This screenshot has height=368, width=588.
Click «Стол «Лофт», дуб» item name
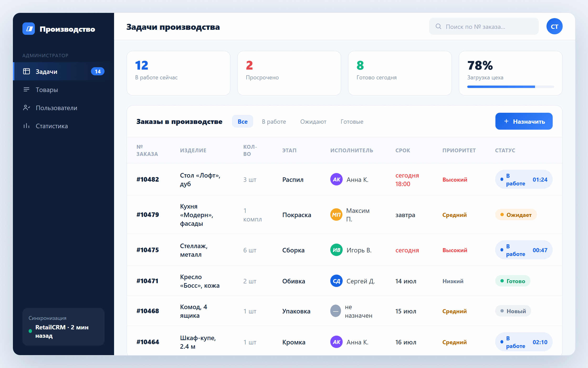200,179
